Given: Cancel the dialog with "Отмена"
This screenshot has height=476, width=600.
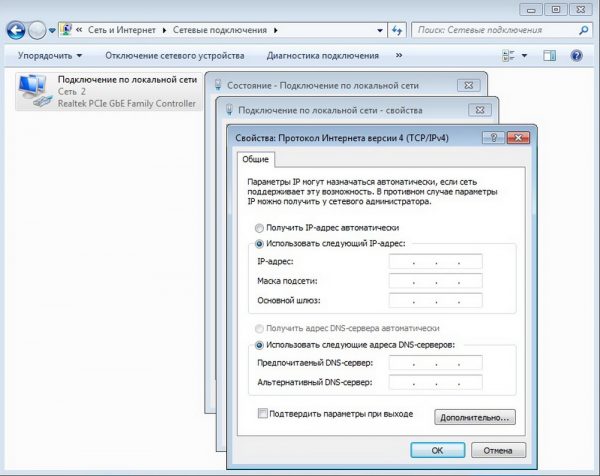Looking at the screenshot, I should pyautogui.click(x=498, y=450).
